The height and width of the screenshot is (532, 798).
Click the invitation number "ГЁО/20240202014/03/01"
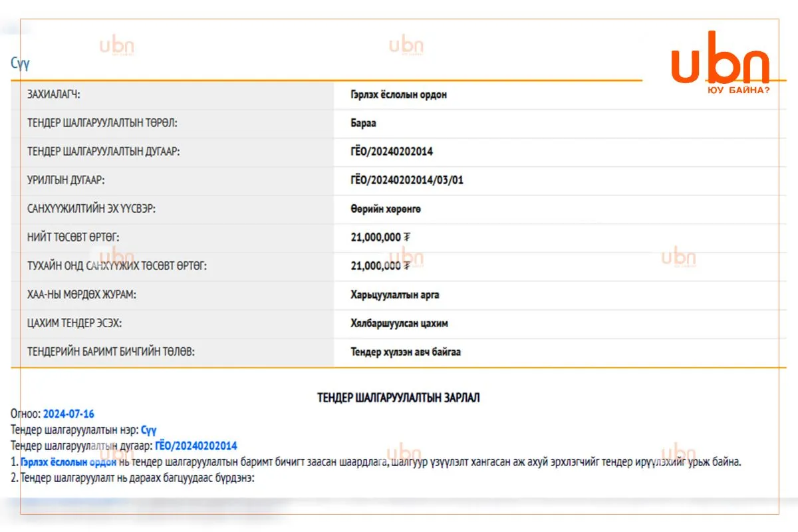(x=407, y=180)
